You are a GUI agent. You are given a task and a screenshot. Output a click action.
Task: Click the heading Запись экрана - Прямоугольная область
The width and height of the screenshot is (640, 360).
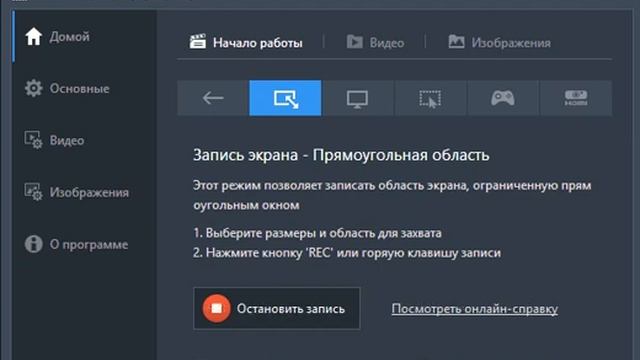tap(341, 155)
